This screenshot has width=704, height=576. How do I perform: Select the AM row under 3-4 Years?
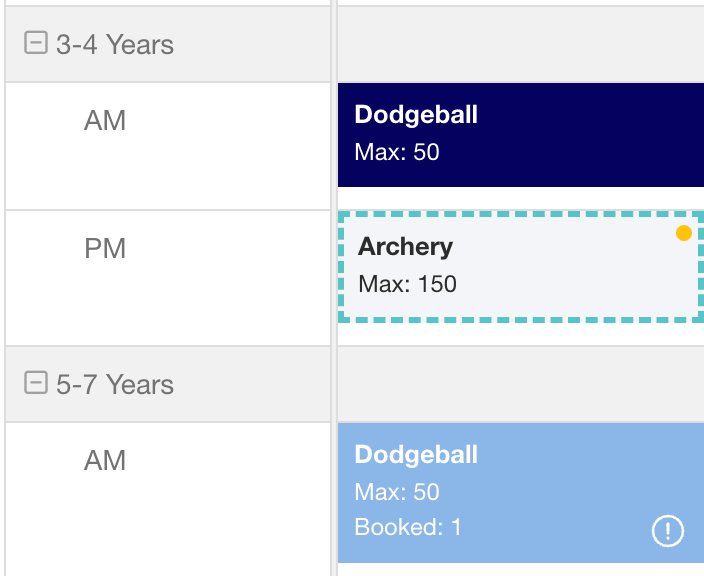click(168, 146)
